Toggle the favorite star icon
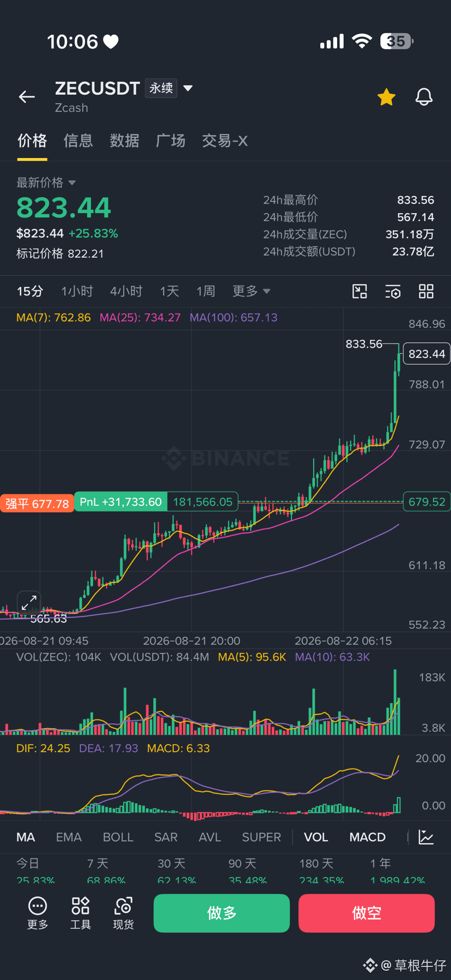Screen dimensions: 451x980 pyautogui.click(x=386, y=97)
